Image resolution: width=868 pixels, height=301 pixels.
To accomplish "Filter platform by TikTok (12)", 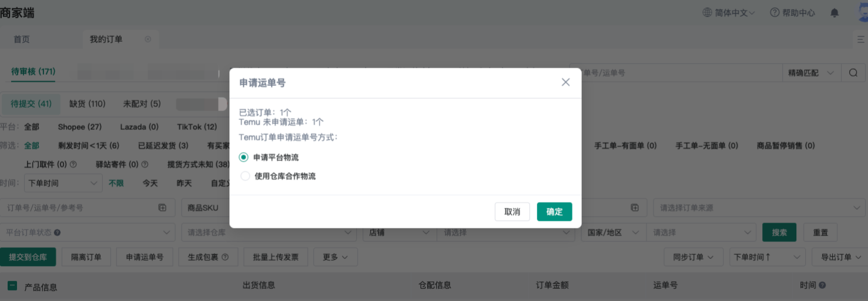I will [197, 127].
